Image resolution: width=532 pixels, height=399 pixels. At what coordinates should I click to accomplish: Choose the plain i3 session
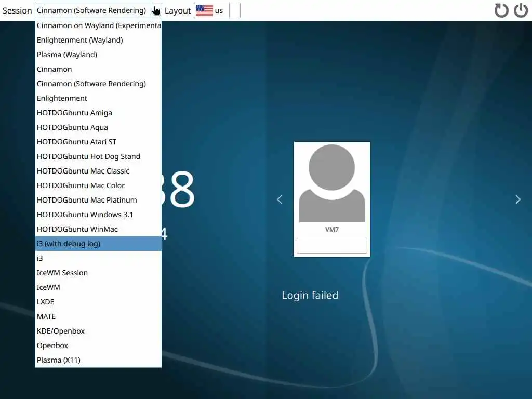point(98,259)
